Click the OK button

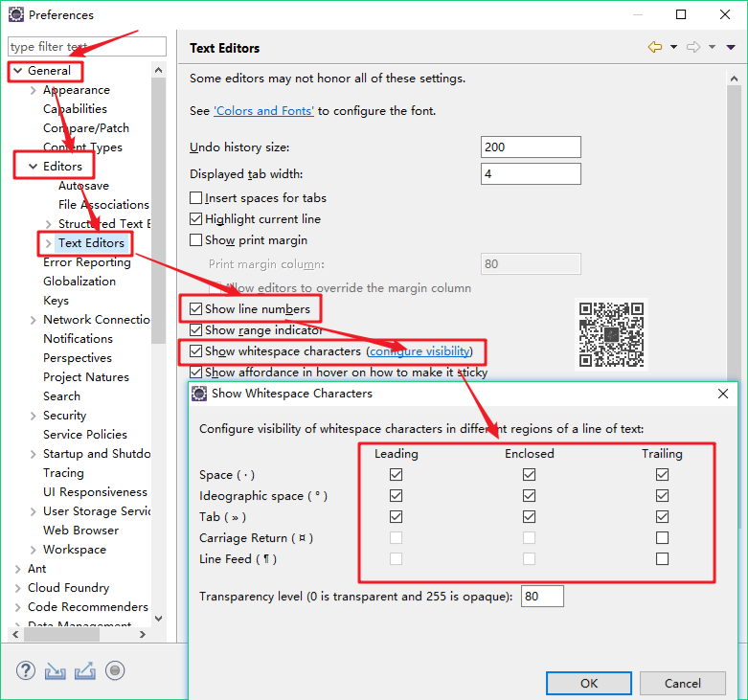coord(589,683)
